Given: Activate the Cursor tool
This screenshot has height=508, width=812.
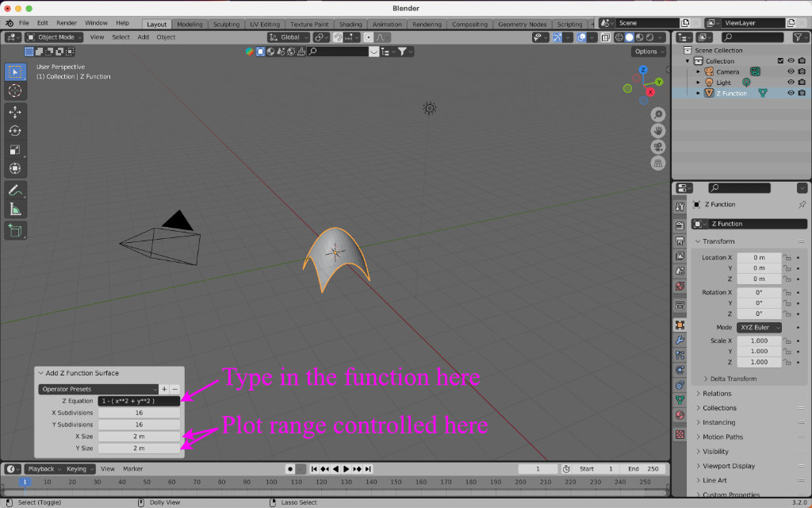Looking at the screenshot, I should [15, 90].
